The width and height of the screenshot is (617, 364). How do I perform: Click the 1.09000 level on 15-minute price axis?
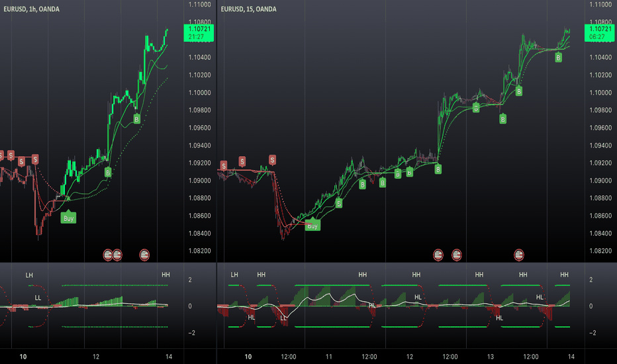pyautogui.click(x=600, y=181)
